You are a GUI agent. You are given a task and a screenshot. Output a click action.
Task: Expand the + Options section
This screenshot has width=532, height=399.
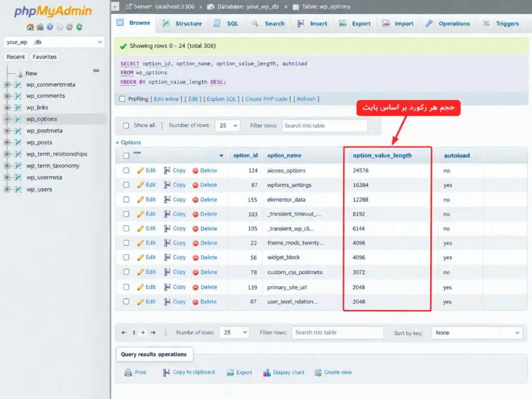click(128, 142)
